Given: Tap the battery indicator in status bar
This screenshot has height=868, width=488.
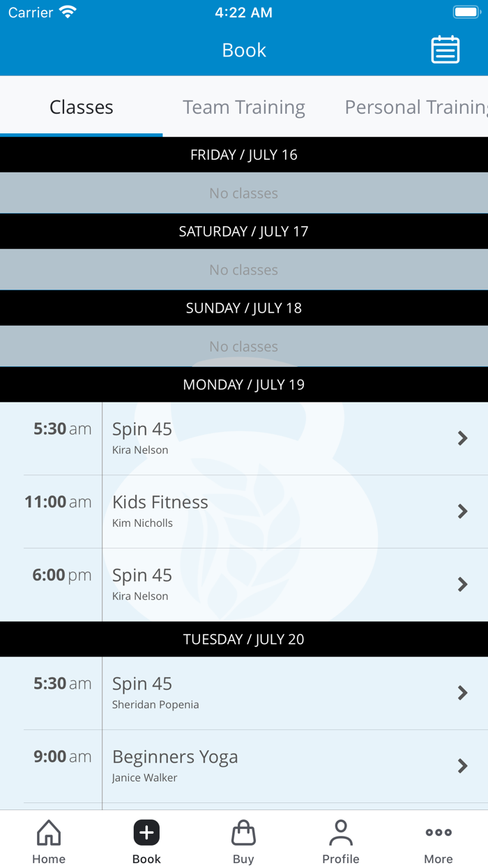Looking at the screenshot, I should click(x=466, y=11).
